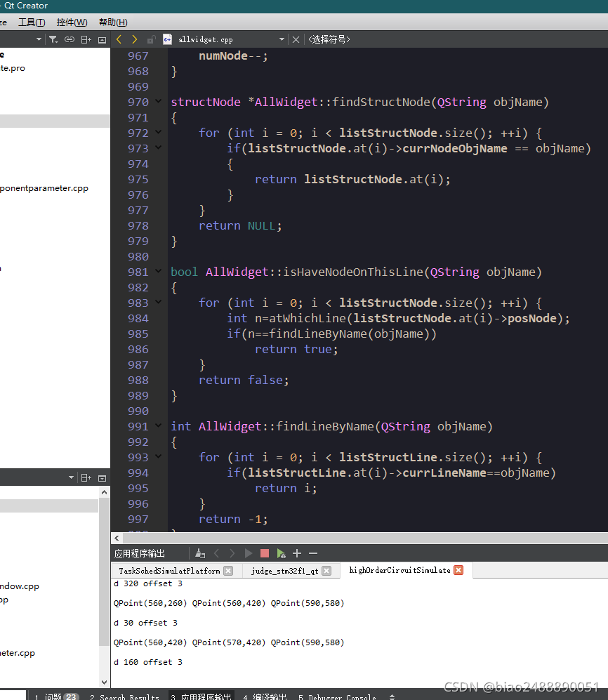Image resolution: width=608 pixels, height=700 pixels.
Task: Select ponentparameter.cpp in project tree
Action: [x=44, y=188]
